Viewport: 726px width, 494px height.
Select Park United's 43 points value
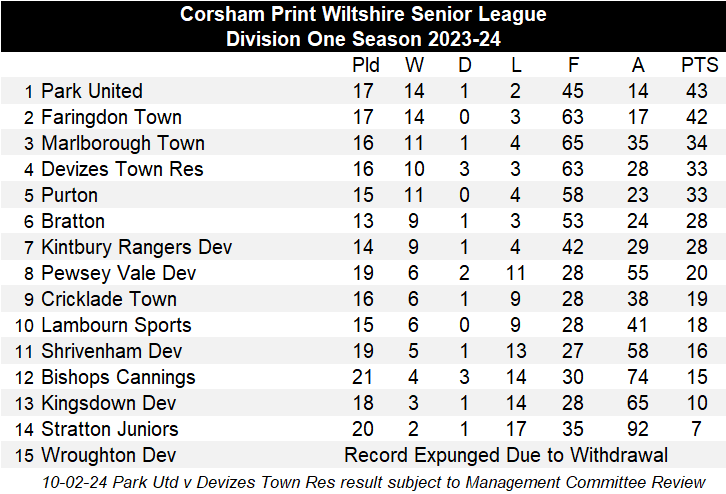tap(699, 91)
